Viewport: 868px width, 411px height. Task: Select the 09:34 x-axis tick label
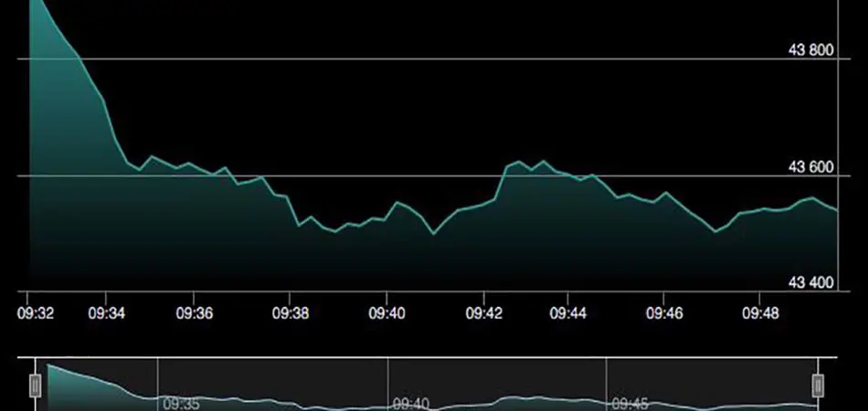pos(107,313)
